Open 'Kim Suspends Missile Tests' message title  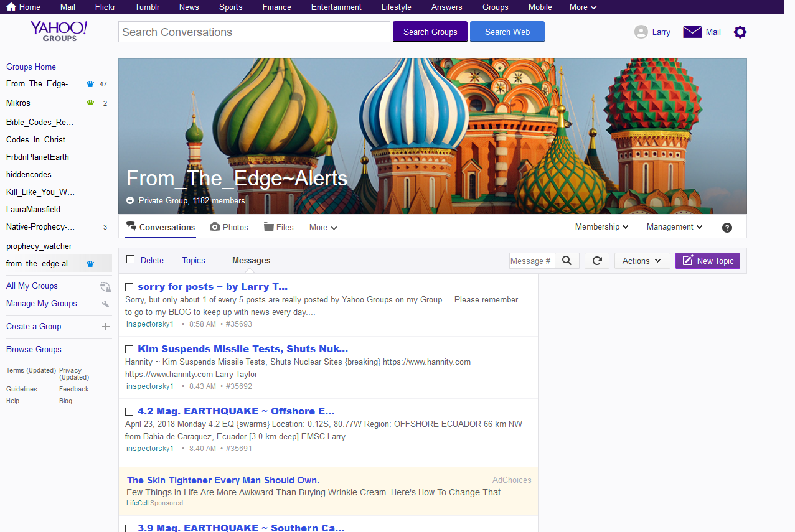243,349
